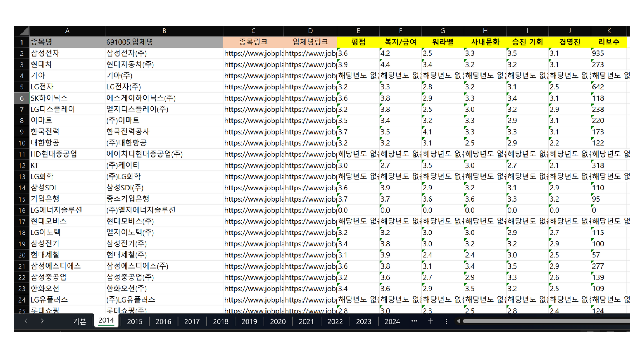Click the vertical dots tab bar handle
Image resolution: width=644 pixels, height=358 pixels.
tap(446, 321)
